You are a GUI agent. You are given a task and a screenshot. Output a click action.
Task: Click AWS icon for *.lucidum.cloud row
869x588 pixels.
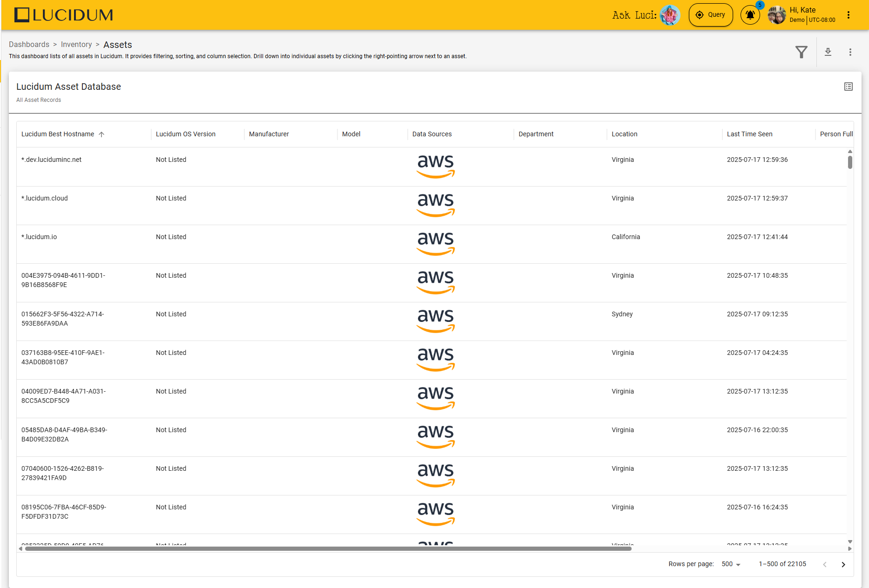point(436,205)
